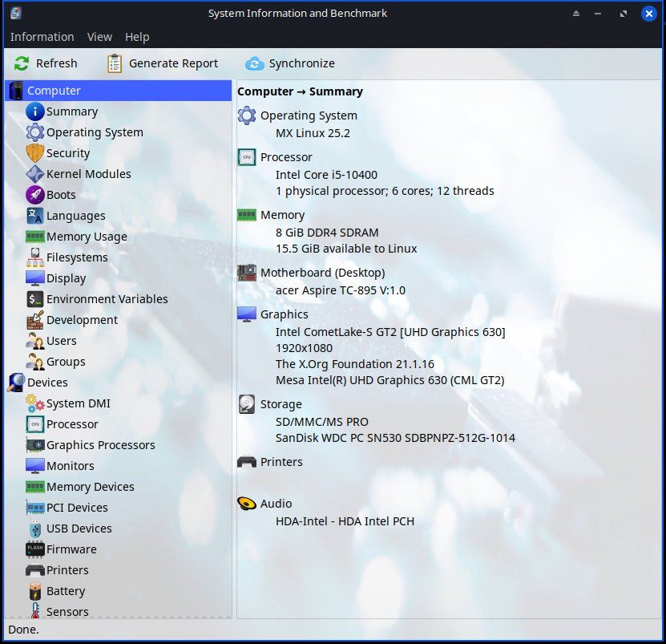Screen dimensions: 666x644
Task: Open the Groups entry
Action: tap(55, 362)
